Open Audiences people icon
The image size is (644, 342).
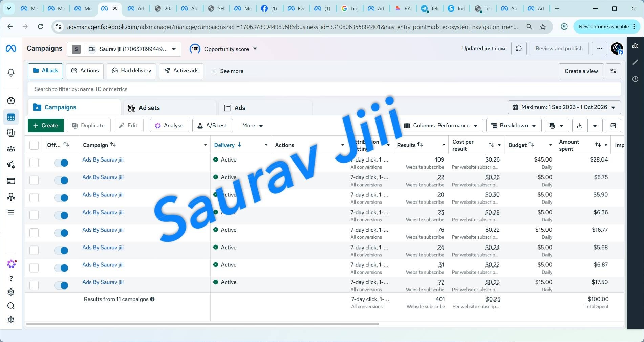coord(11,149)
